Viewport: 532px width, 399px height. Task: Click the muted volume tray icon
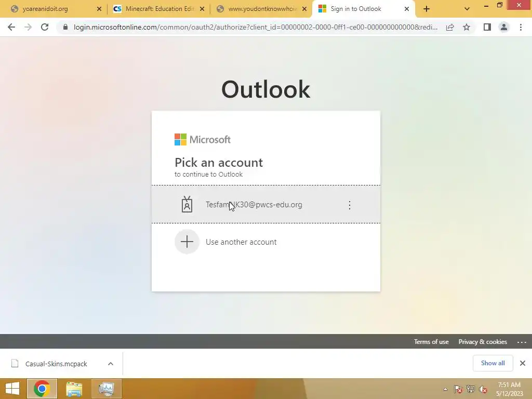pyautogui.click(x=483, y=389)
